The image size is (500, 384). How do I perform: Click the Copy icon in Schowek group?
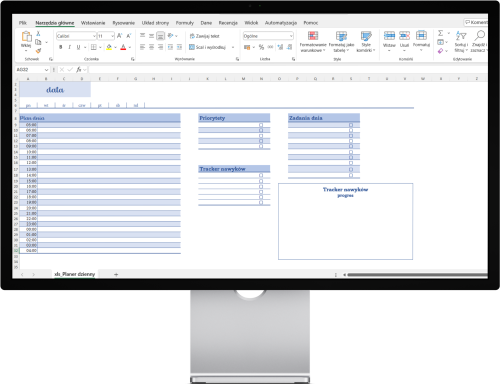(x=38, y=42)
